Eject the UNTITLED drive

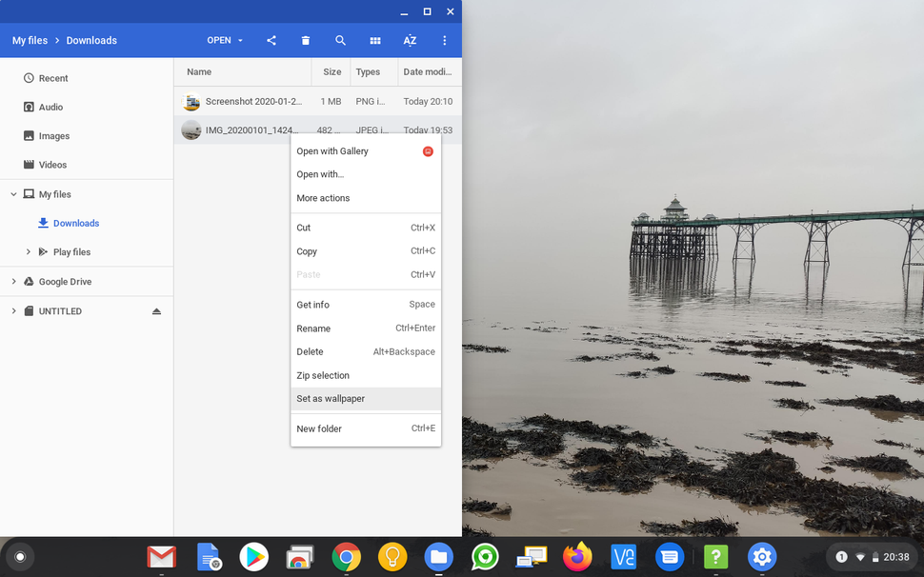[156, 310]
